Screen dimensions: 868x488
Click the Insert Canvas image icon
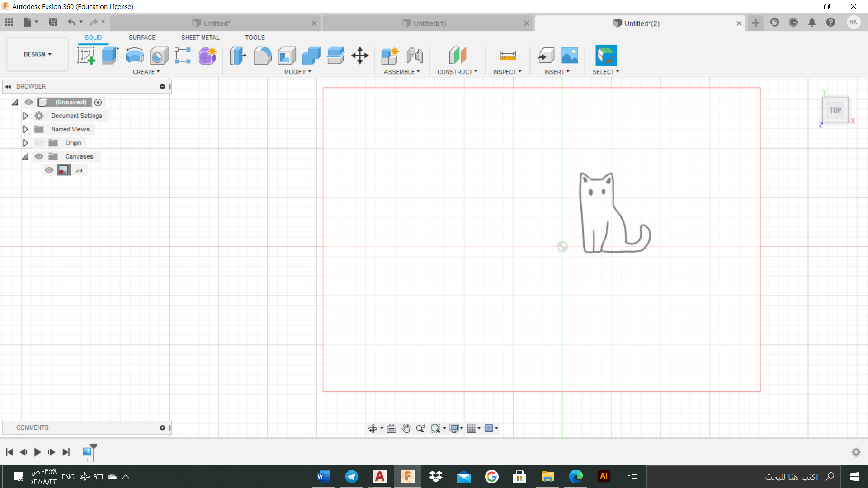[570, 56]
